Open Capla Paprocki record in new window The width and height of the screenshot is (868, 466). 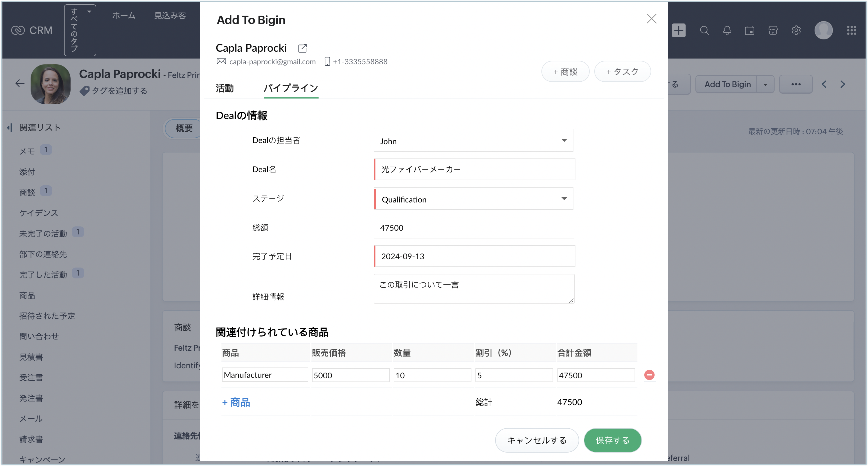pyautogui.click(x=302, y=48)
